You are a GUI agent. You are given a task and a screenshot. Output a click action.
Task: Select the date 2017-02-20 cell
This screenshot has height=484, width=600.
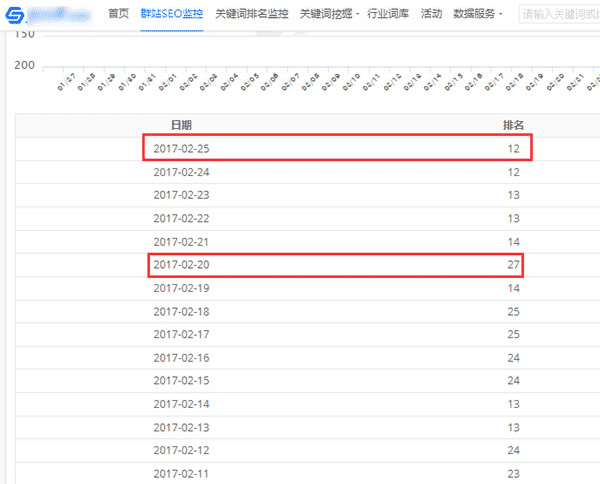(181, 265)
